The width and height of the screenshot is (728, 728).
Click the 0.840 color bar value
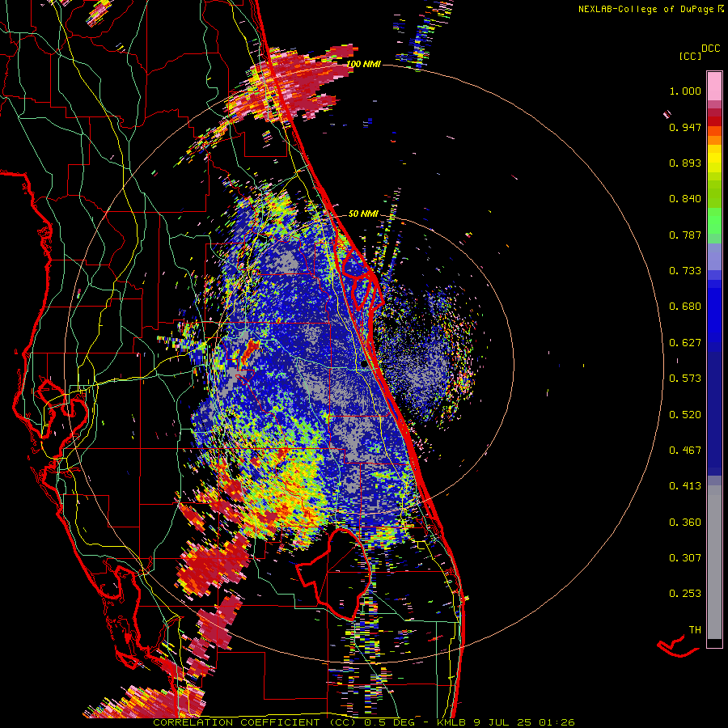[x=685, y=199]
